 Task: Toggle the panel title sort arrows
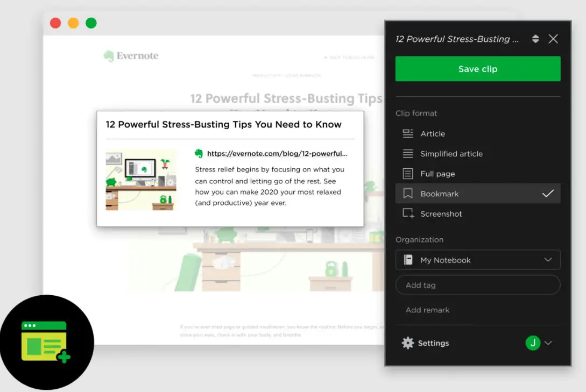pyautogui.click(x=535, y=39)
